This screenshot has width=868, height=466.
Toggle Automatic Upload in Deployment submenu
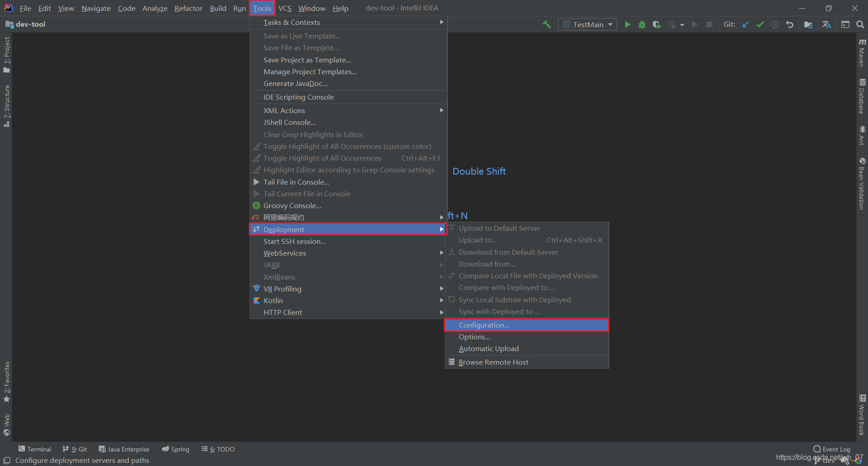(x=527, y=348)
